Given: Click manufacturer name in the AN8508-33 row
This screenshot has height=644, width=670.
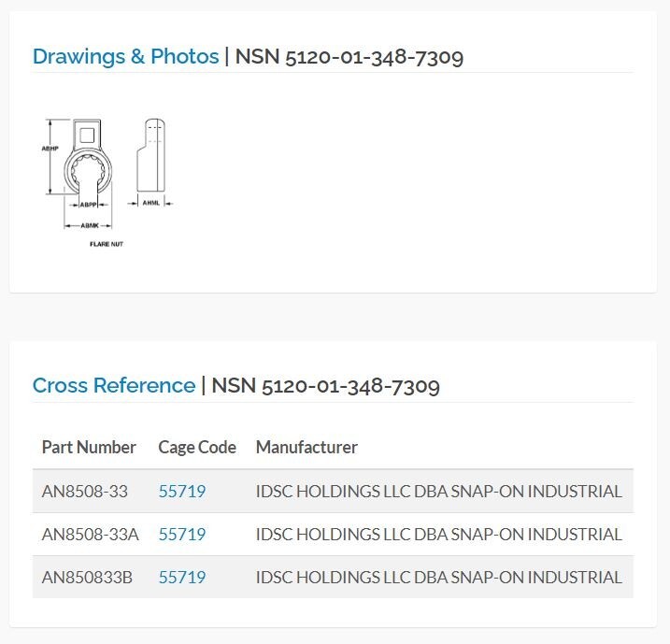Looking at the screenshot, I should pyautogui.click(x=439, y=491).
